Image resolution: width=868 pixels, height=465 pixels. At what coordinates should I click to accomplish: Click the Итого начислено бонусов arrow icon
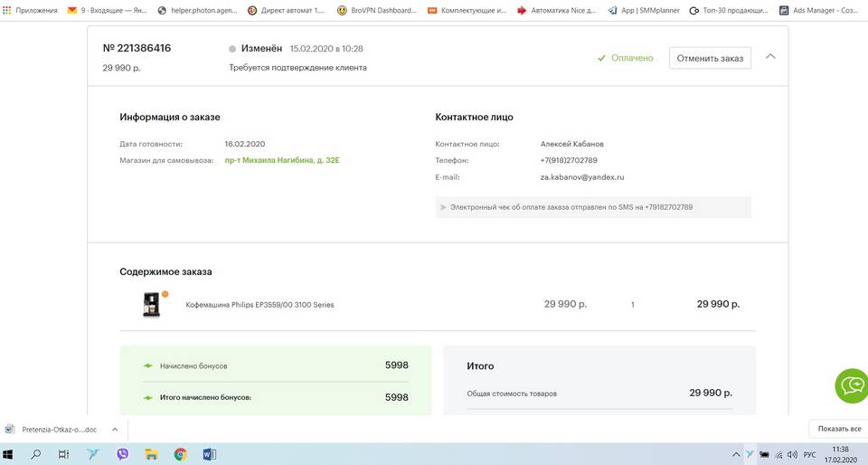coord(147,397)
